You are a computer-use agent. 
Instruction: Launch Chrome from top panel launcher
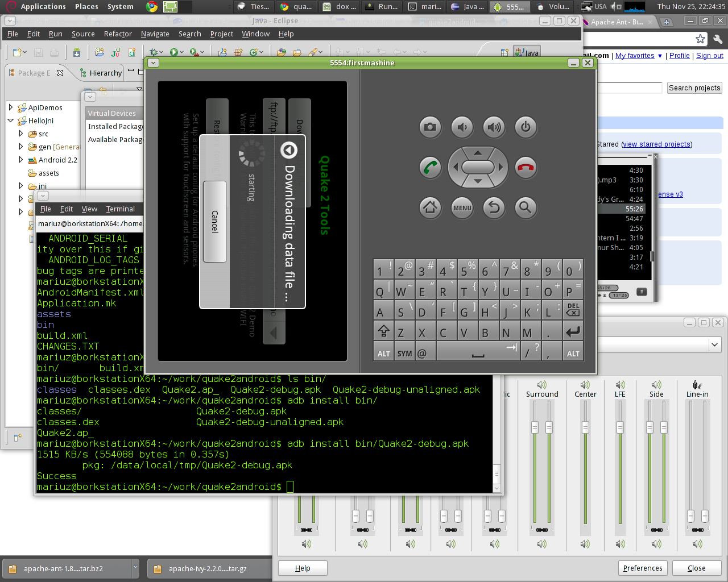pyautogui.click(x=152, y=7)
